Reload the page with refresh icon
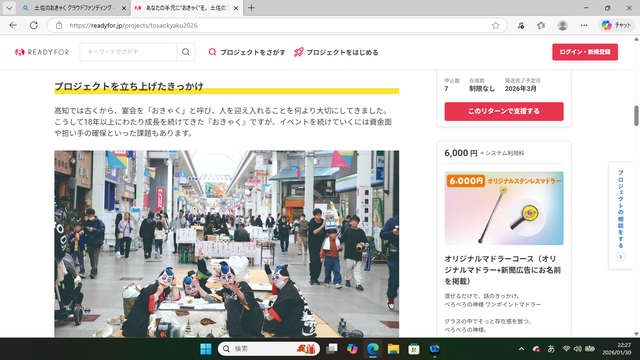Viewport: 640px width, 360px height. click(34, 25)
